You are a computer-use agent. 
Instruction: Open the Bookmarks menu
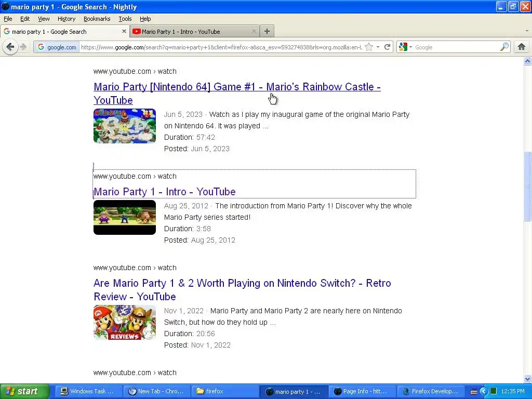click(97, 19)
